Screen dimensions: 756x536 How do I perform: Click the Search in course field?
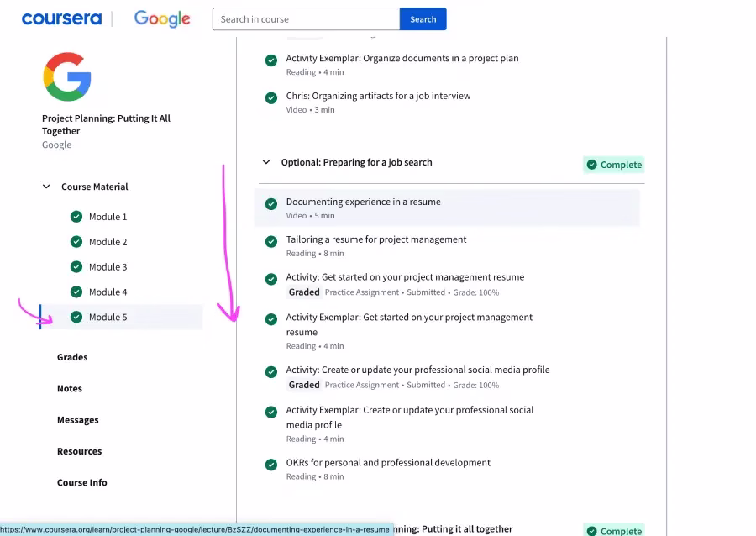306,19
